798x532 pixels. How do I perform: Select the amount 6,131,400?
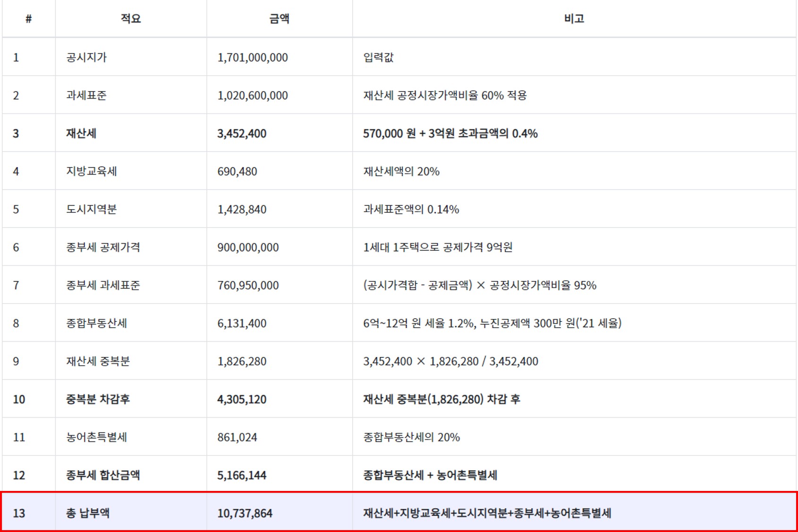coord(242,323)
